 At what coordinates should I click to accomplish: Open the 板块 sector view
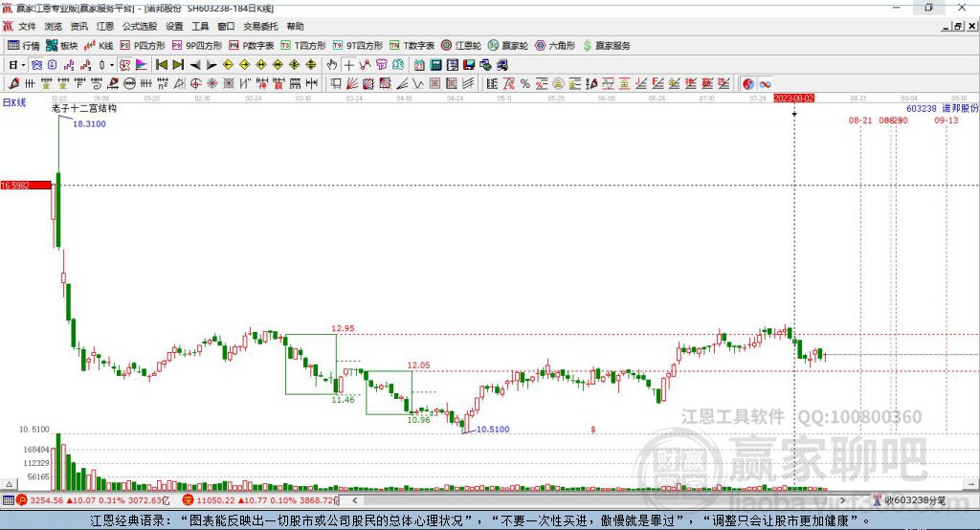point(62,46)
